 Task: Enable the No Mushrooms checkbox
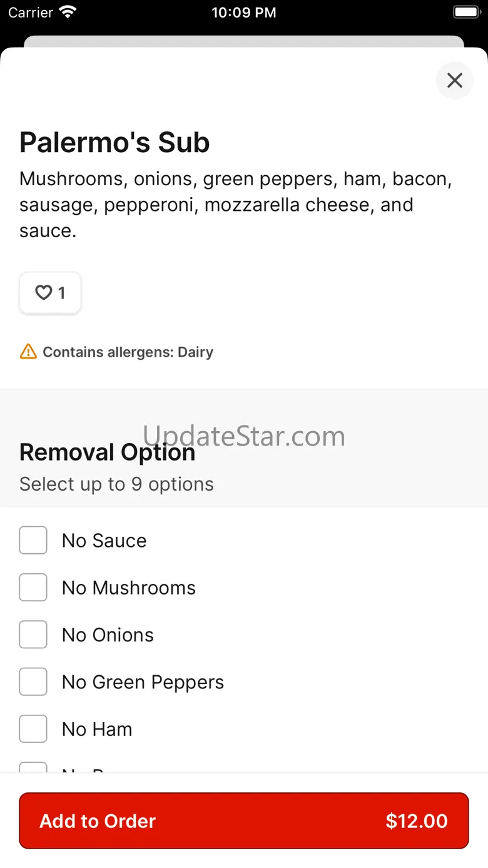coord(33,587)
